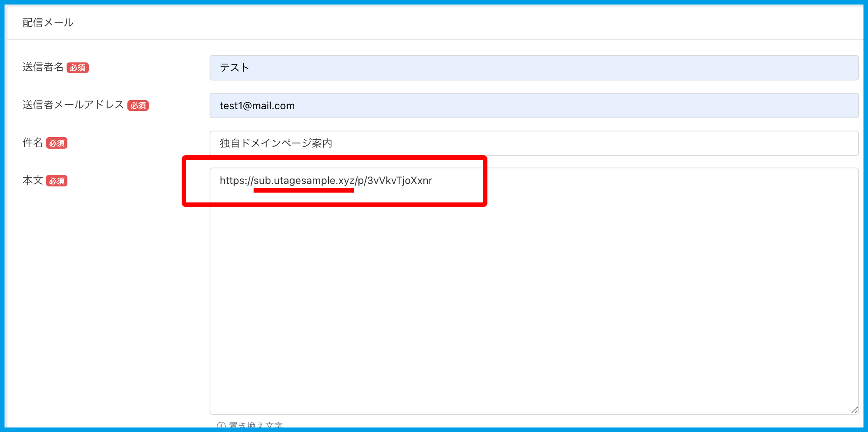Place cursor after 独自ドメインページ案内 subject text
Viewport: 868px width, 432px height.
[333, 143]
